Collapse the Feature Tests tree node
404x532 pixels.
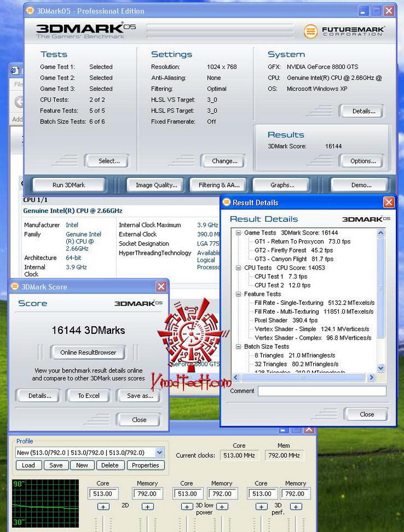[238, 294]
